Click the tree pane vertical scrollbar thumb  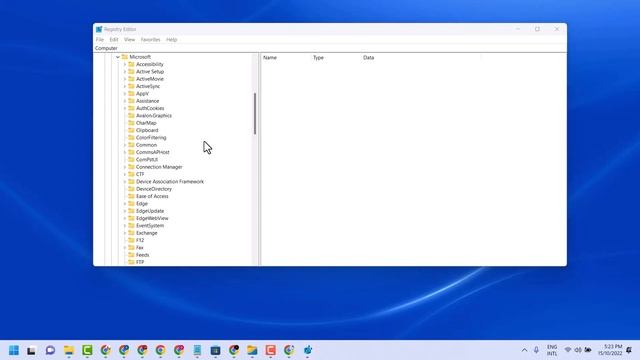click(x=255, y=114)
